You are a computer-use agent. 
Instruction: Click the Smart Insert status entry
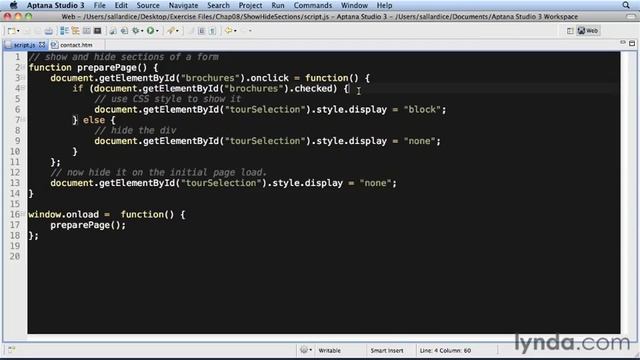387,350
